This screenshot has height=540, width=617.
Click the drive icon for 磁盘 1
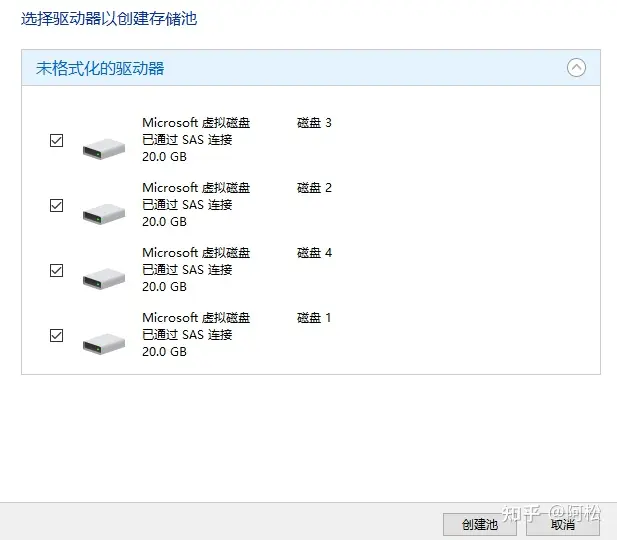tap(104, 343)
